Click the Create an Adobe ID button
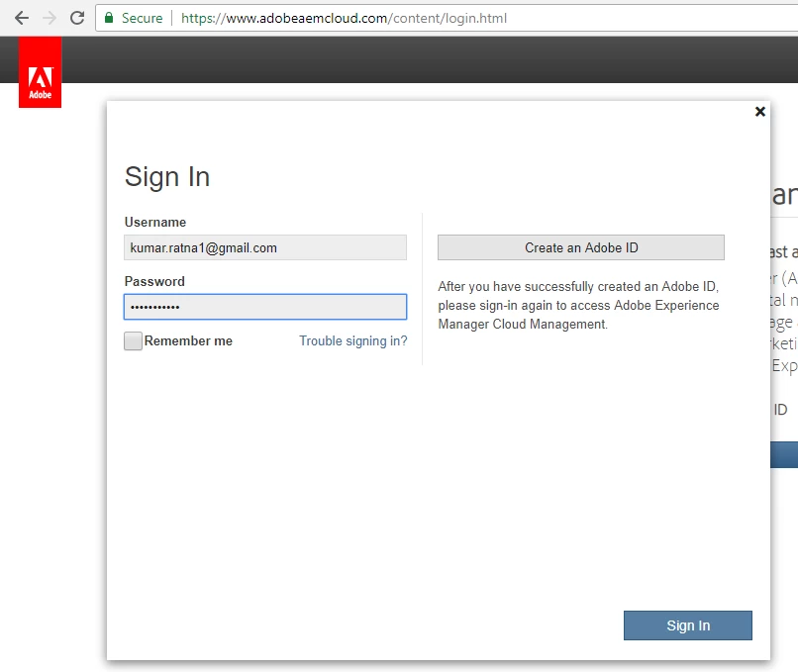 point(581,247)
